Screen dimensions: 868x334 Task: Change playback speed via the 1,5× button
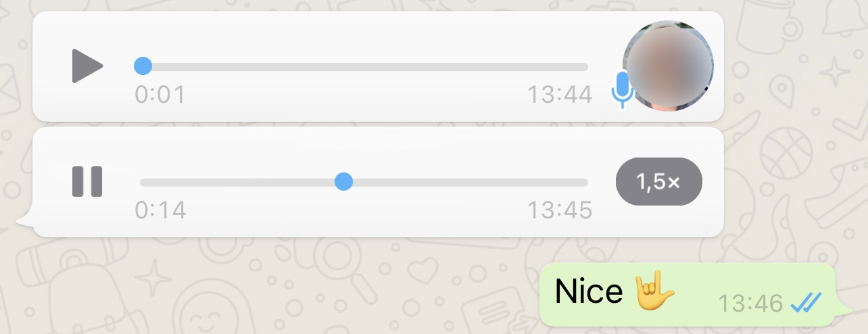pos(659,181)
